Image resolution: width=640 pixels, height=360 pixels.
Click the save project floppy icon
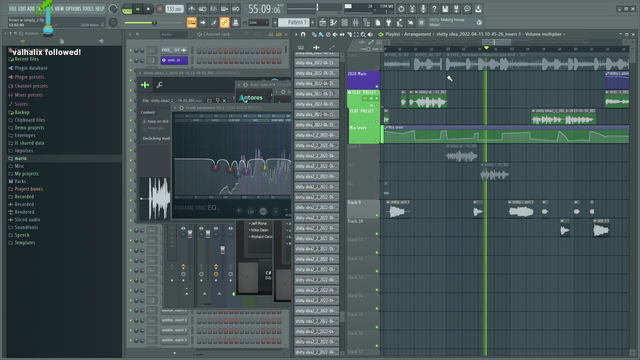point(445,9)
